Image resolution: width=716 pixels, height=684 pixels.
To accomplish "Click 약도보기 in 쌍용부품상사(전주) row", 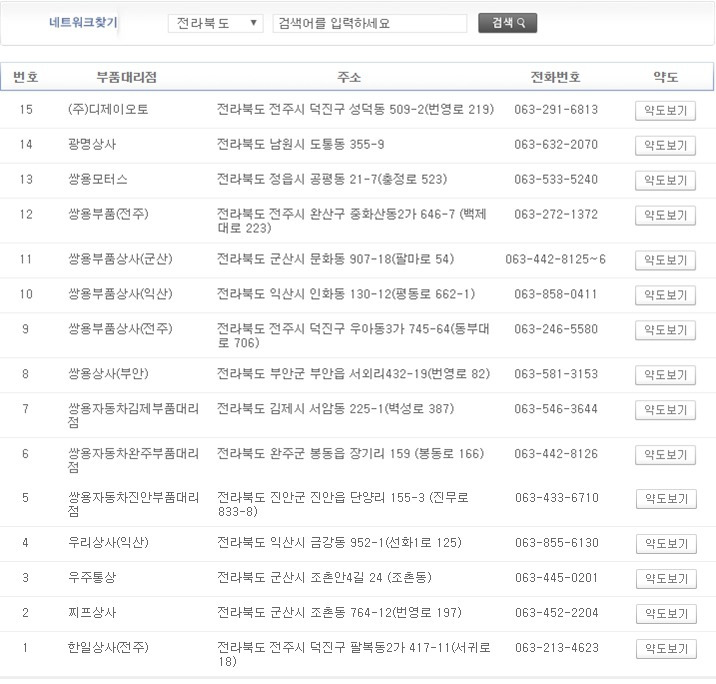I will [x=665, y=330].
